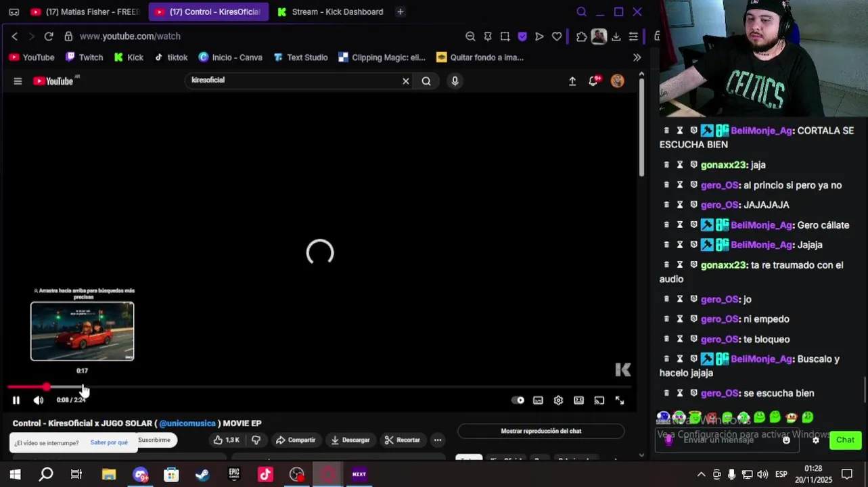Click the Compartir share button
This screenshot has width=868, height=487.
(x=296, y=440)
